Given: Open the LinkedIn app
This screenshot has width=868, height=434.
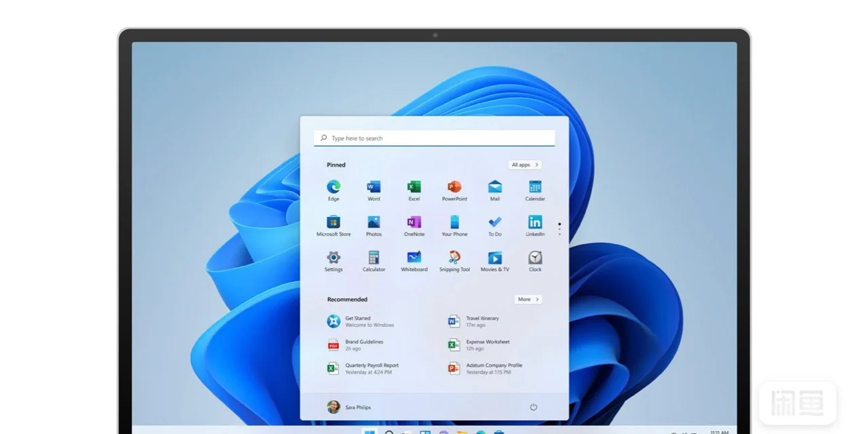Looking at the screenshot, I should [534, 223].
